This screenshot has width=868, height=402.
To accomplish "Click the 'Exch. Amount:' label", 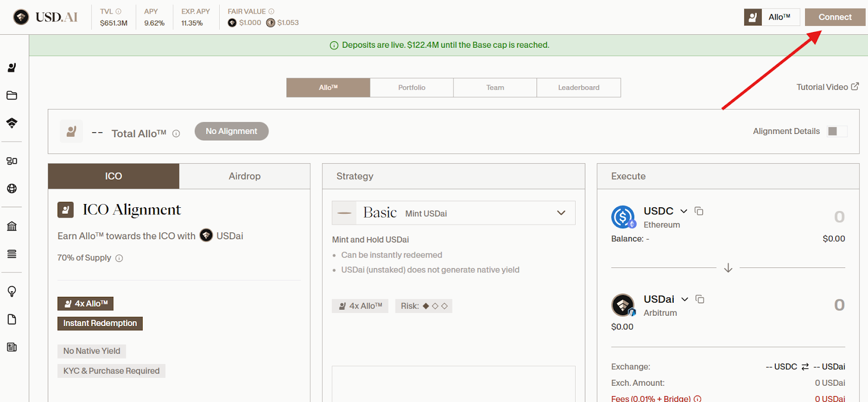I will coord(638,383).
